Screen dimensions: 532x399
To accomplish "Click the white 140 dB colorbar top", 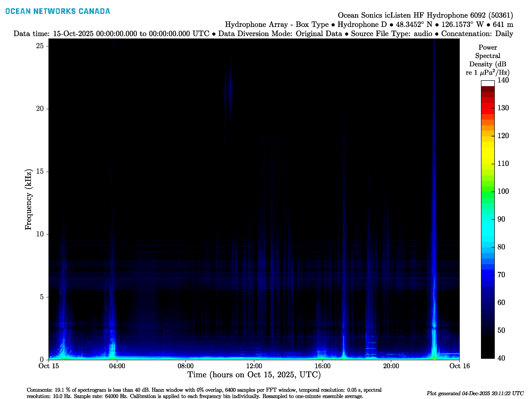I will pos(487,83).
